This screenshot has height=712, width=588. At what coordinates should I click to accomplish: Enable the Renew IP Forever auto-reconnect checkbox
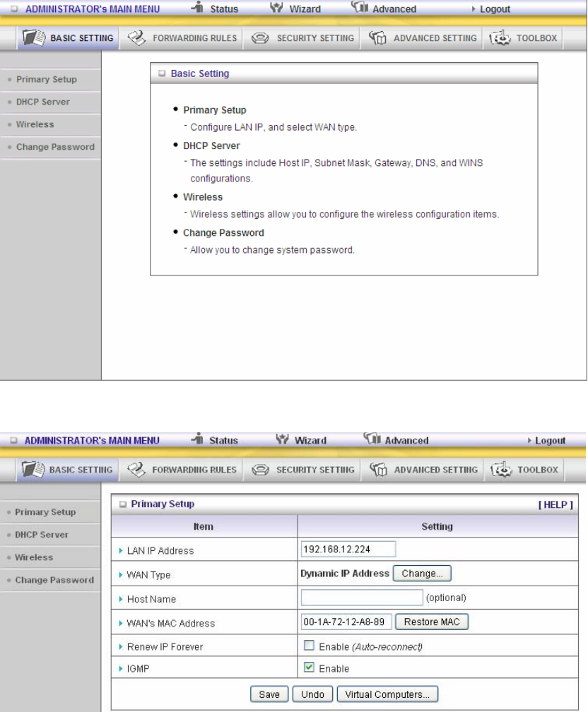[309, 646]
